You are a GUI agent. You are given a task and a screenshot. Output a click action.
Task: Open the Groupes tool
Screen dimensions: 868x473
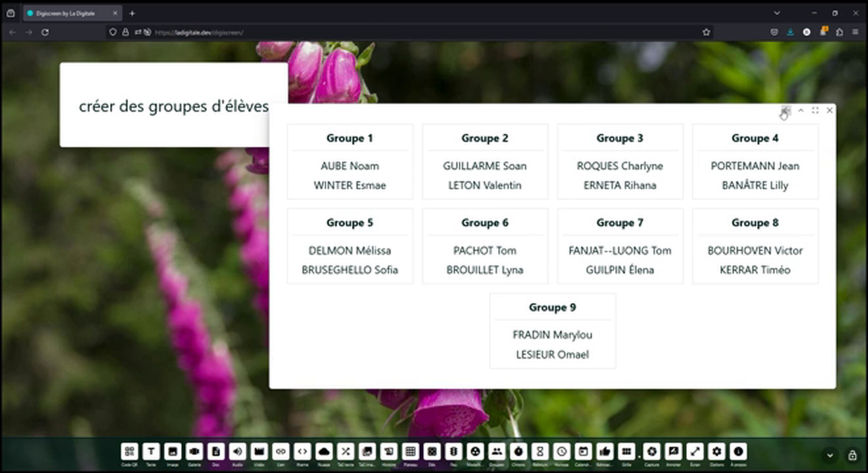point(496,451)
